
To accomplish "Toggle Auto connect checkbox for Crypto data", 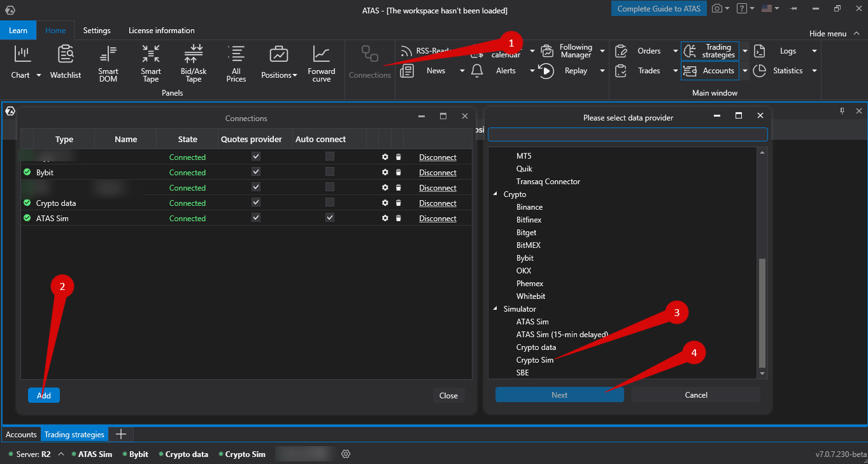I will [x=330, y=203].
